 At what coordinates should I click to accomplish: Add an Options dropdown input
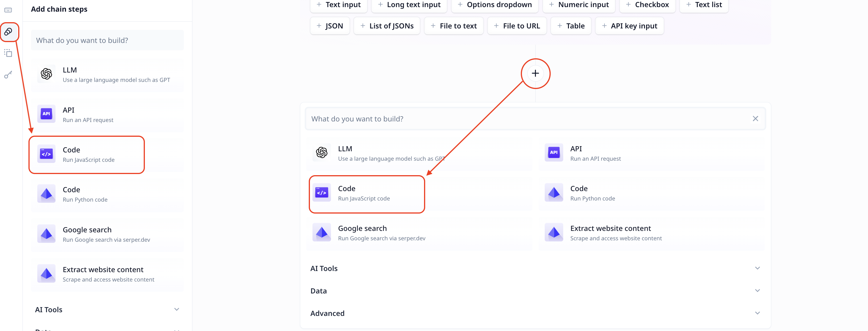(495, 5)
